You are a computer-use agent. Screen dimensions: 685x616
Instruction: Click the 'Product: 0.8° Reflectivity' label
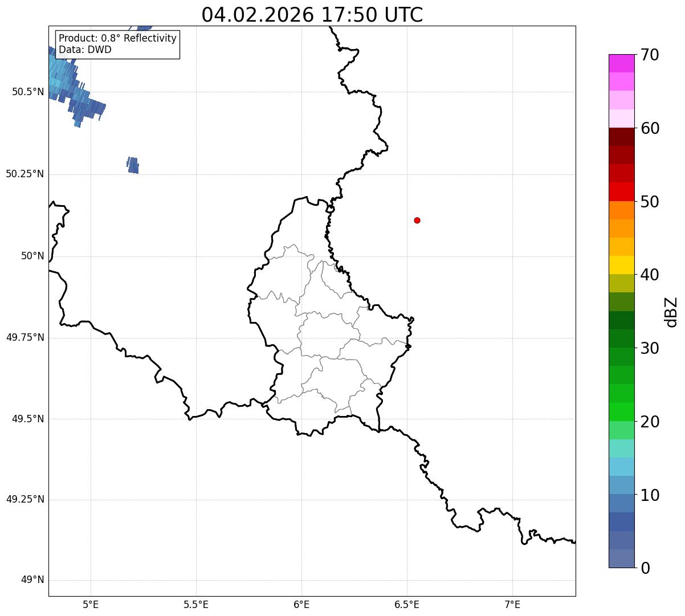[117, 38]
